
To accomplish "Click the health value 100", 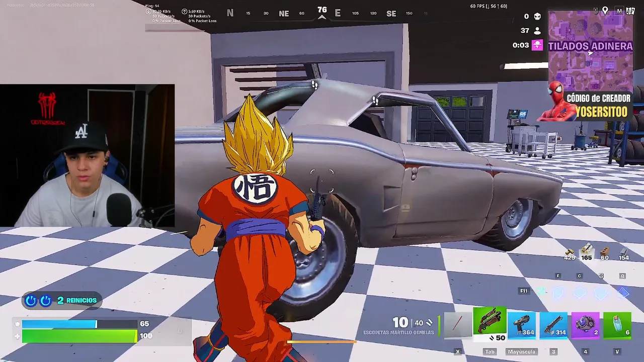I will coord(146,336).
